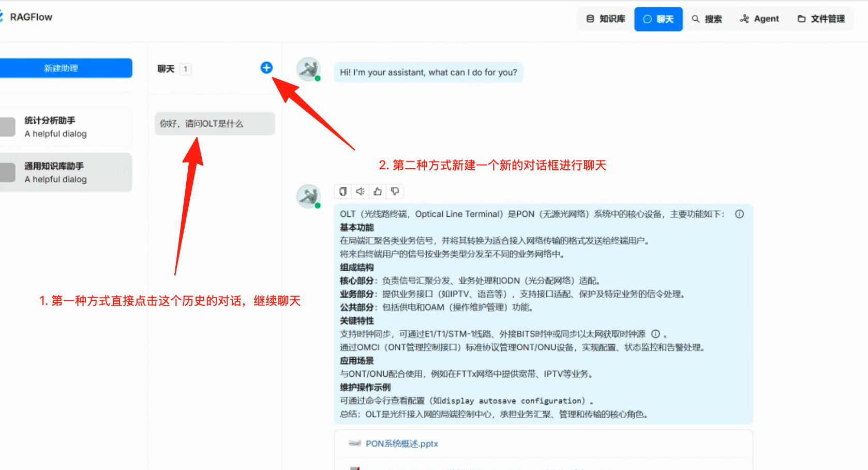
Task: Dislike the OLT answer with thumbs down
Action: click(395, 192)
